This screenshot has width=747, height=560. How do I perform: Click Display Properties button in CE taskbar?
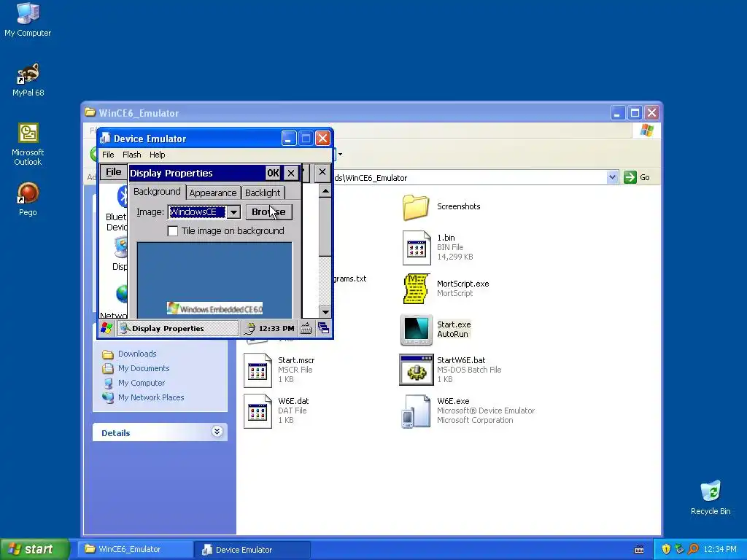[x=178, y=328]
